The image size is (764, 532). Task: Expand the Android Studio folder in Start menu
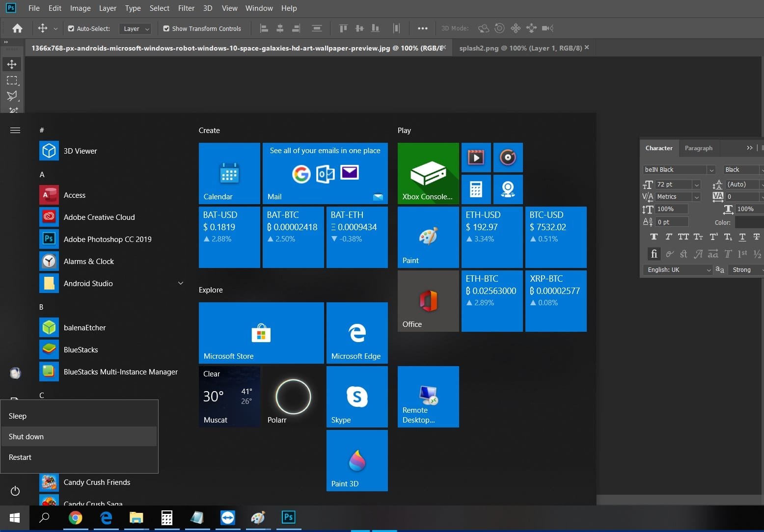pyautogui.click(x=180, y=283)
